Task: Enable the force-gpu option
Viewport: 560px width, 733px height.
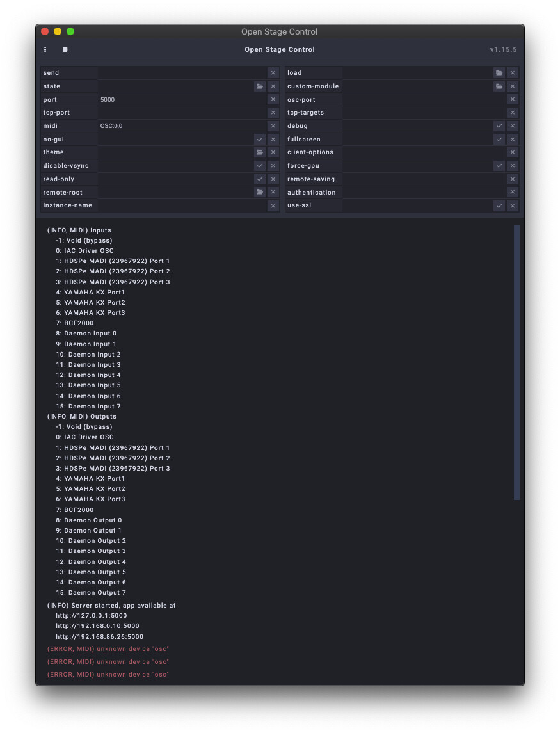Action: pyautogui.click(x=499, y=166)
